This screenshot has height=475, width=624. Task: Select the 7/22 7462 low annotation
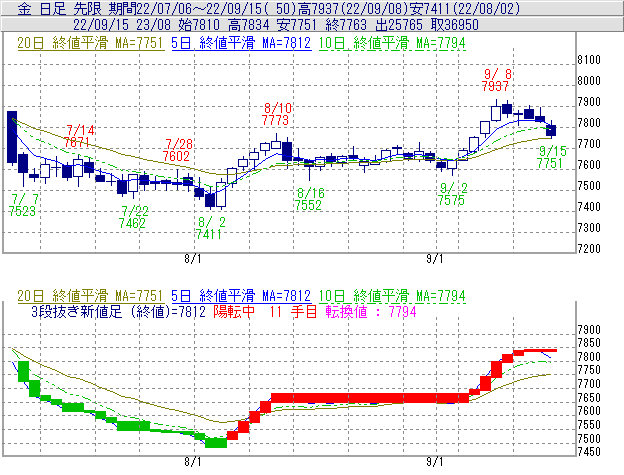click(x=134, y=217)
